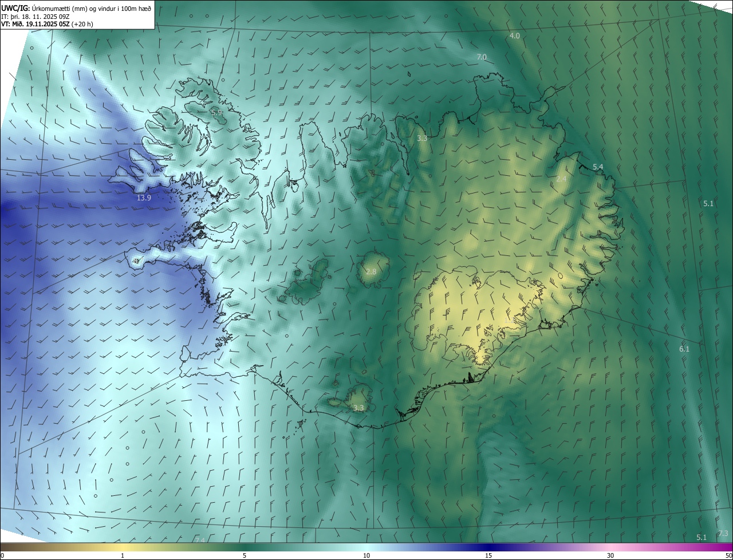
Task: Click the 13.9 value label
Action: coord(144,198)
